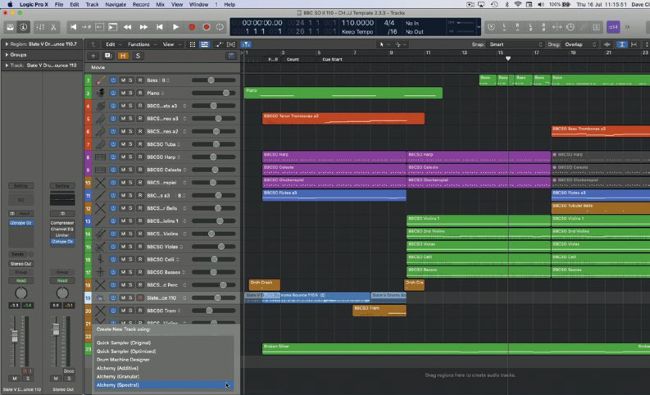The image size is (650, 395).
Task: Select Alchemy (Spectral) from the Create New Track list
Action: [x=163, y=385]
